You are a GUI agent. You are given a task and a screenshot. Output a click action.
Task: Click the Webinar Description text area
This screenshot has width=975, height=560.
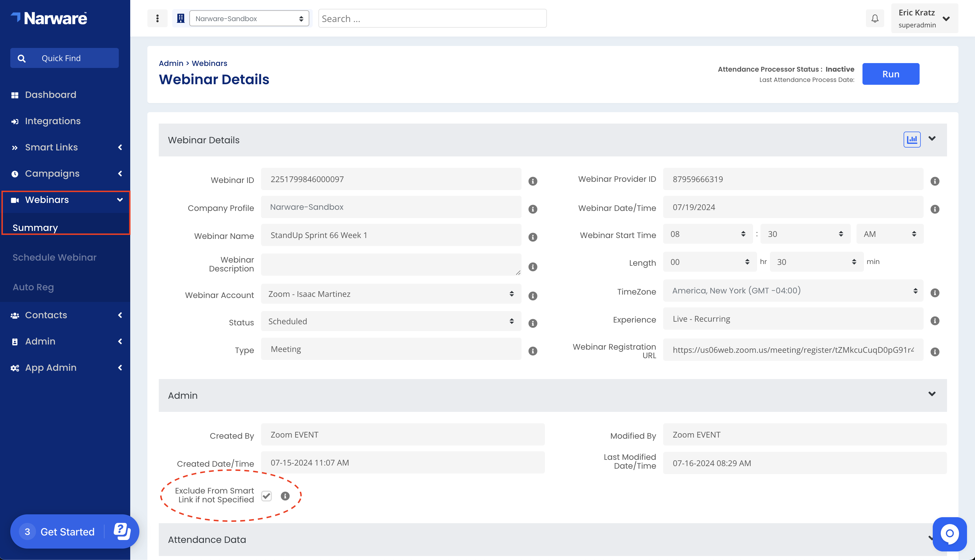point(390,265)
